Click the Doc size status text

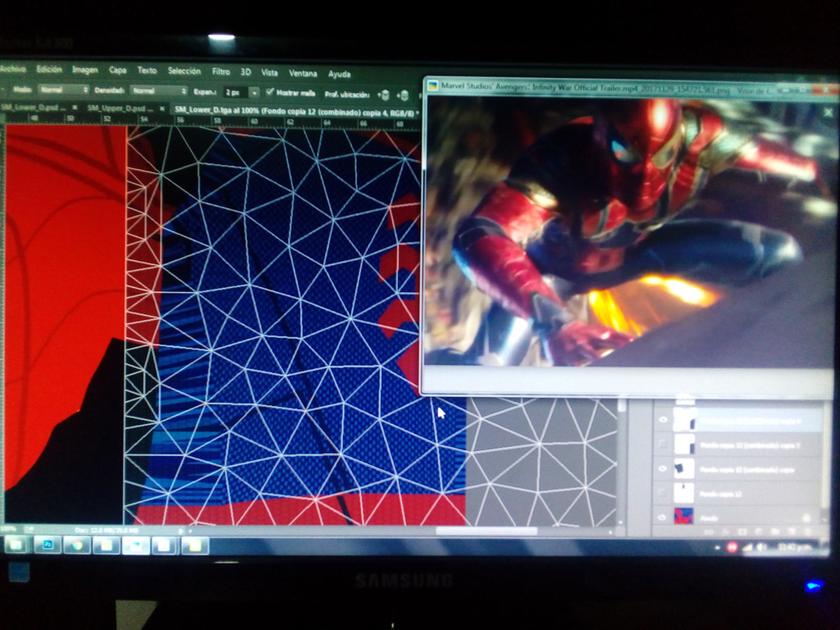(107, 531)
